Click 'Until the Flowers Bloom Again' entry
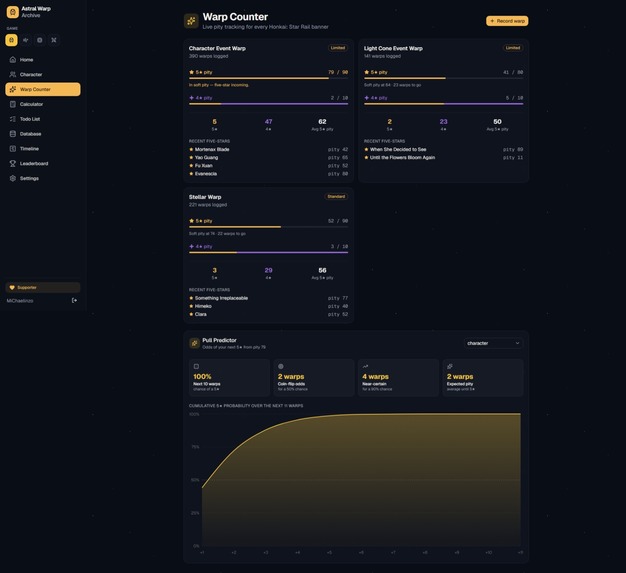 pyautogui.click(x=443, y=157)
